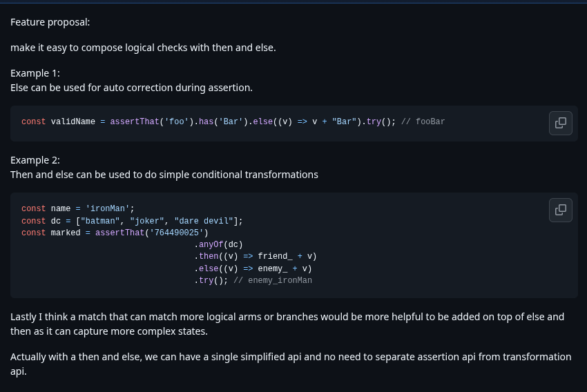The width and height of the screenshot is (587, 392).
Task: Click the const name = 'ironMan' line
Action: click(x=78, y=208)
